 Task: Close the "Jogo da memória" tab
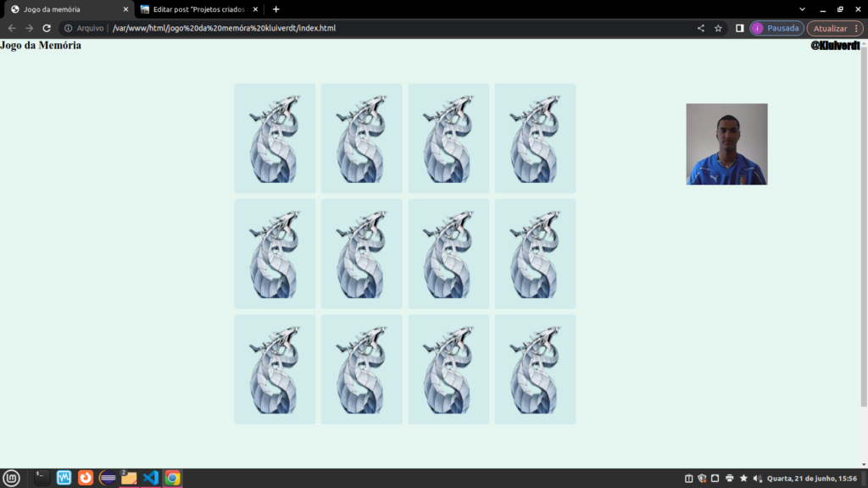(x=126, y=9)
